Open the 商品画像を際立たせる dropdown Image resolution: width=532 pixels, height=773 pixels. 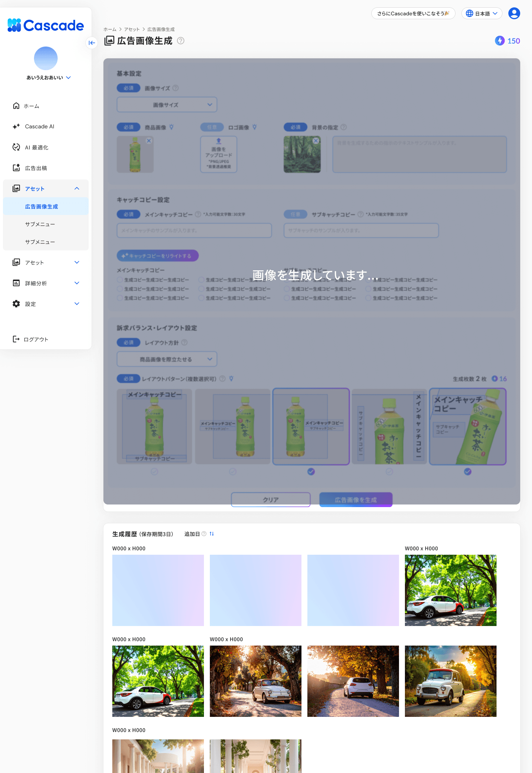[x=167, y=359]
